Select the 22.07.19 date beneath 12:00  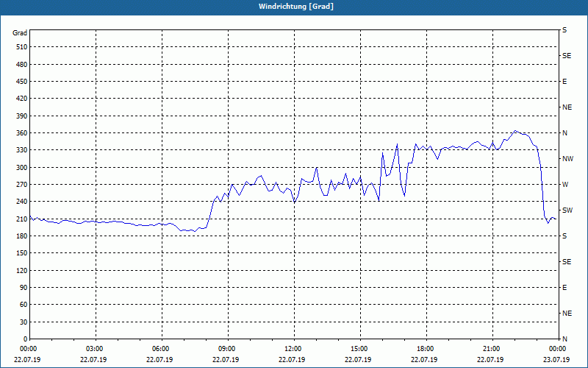[x=292, y=360]
